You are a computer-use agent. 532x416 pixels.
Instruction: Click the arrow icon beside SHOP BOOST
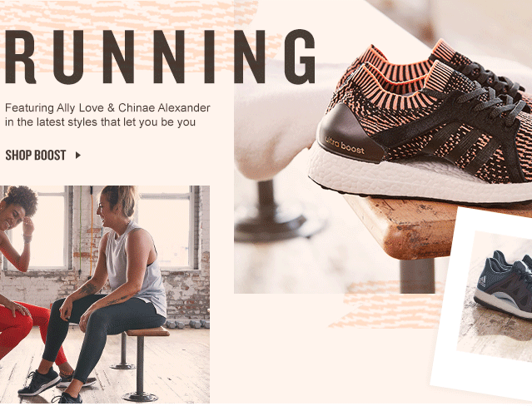(x=78, y=156)
